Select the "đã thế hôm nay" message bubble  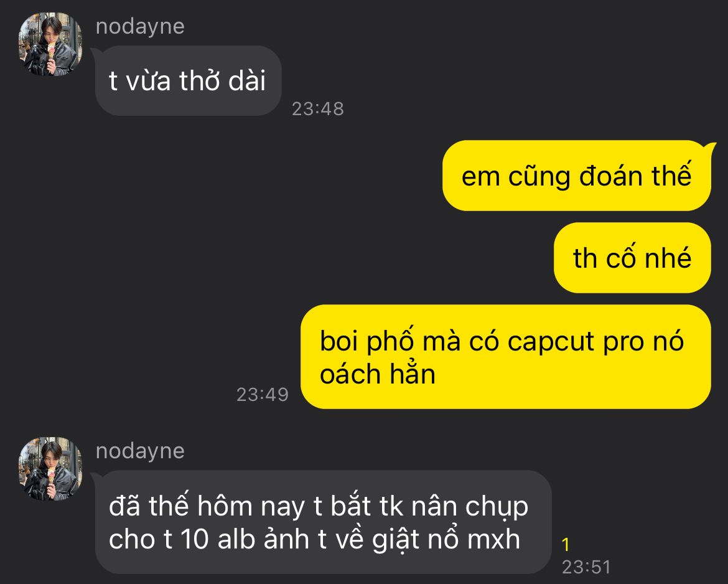point(323,522)
